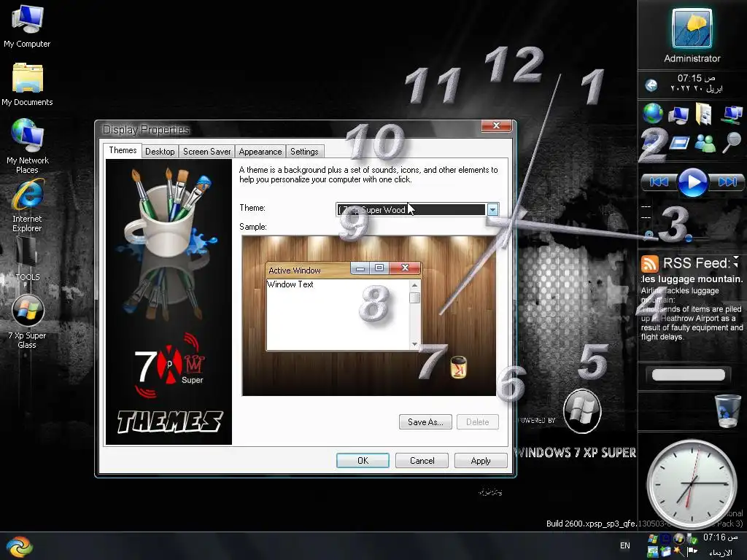The image size is (747, 560).
Task: Switch to the Appearance tab
Action: pyautogui.click(x=260, y=152)
